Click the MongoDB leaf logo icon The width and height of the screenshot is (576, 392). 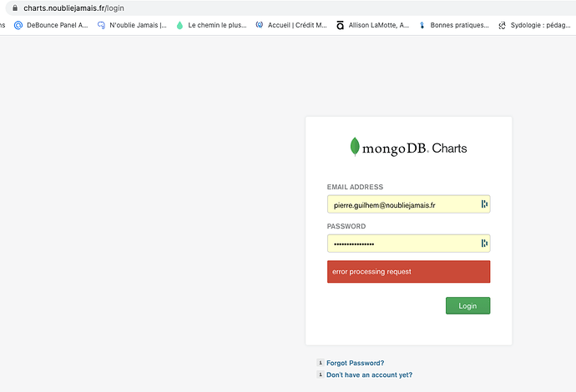point(355,147)
